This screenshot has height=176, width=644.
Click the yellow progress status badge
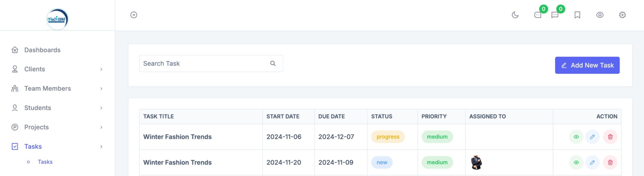pos(388,137)
